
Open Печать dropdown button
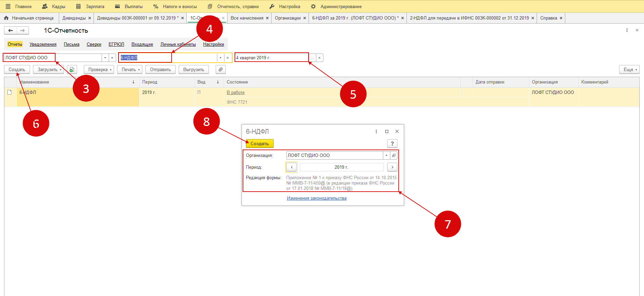coord(130,69)
